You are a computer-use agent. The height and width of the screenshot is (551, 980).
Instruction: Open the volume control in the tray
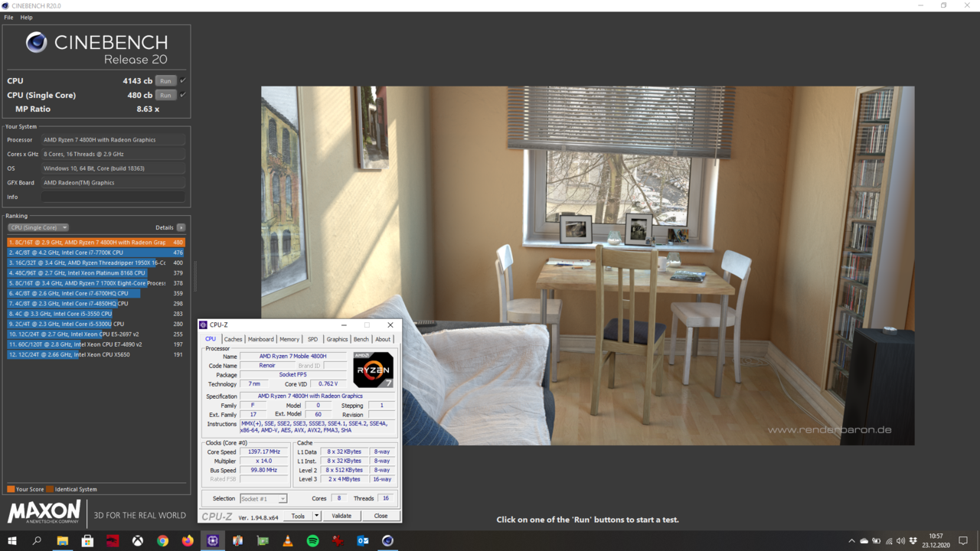[x=900, y=541]
